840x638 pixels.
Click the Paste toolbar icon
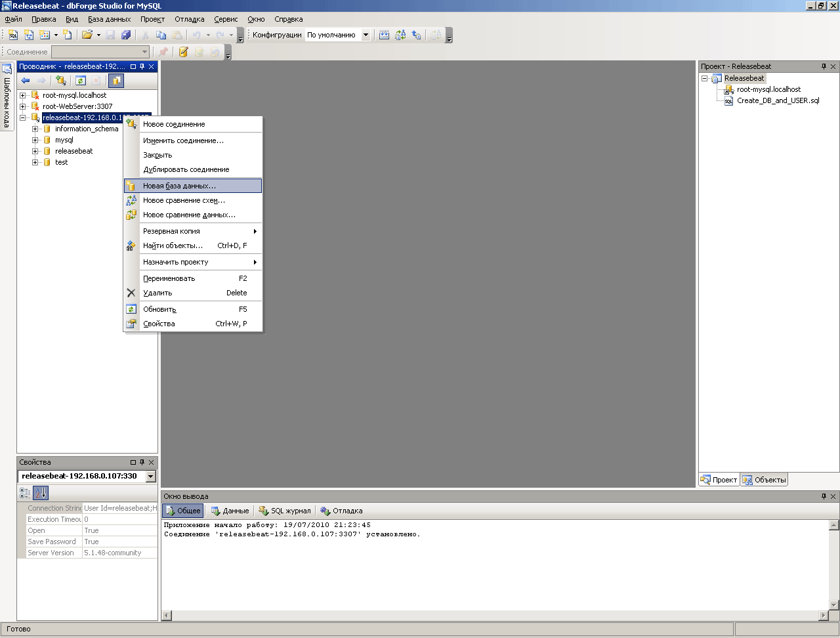[177, 35]
